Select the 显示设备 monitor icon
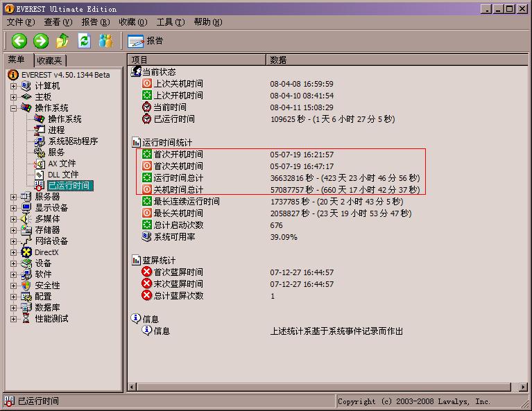Viewport: 532px width, 411px height. point(26,208)
